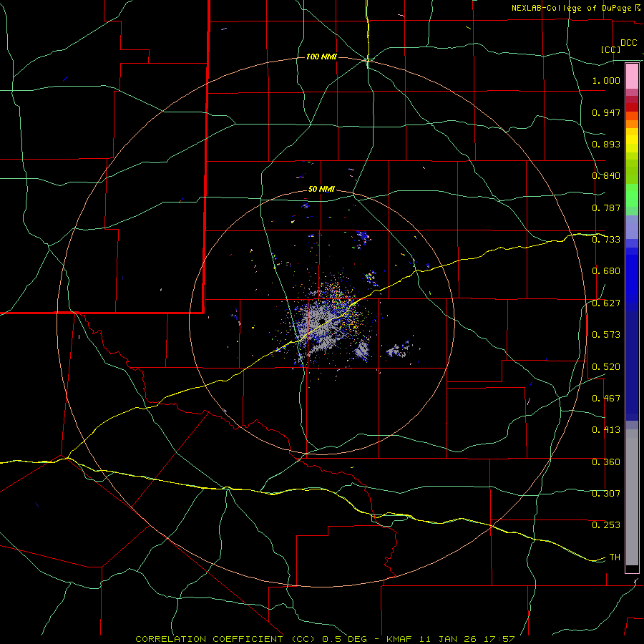Image resolution: width=644 pixels, height=644 pixels.
Task: Click the Correlation Coefficient KMAF caption text
Action: tap(325, 639)
